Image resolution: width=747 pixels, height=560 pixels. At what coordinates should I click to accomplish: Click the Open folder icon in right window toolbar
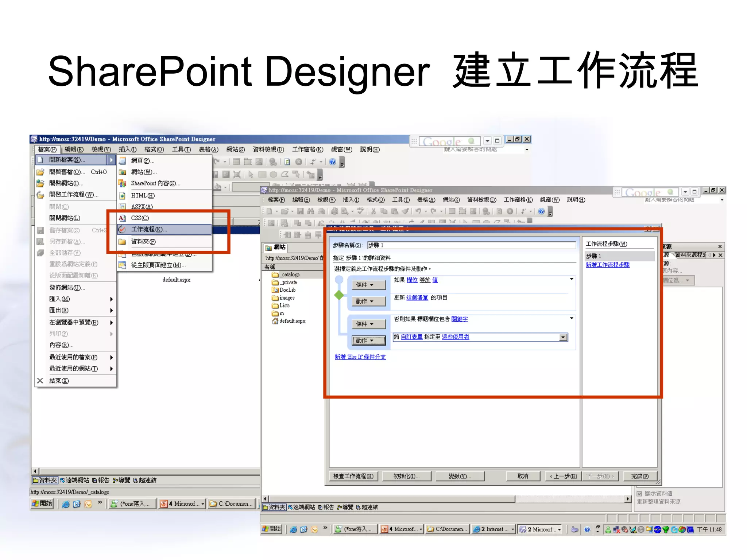[x=285, y=211]
